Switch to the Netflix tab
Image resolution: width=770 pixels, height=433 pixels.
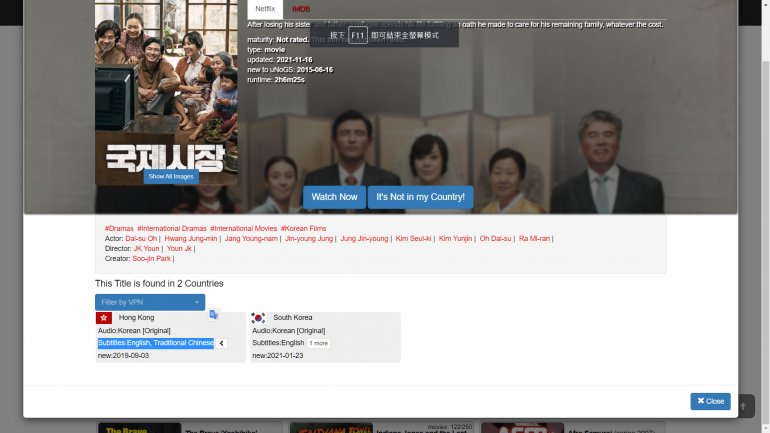[x=265, y=9]
